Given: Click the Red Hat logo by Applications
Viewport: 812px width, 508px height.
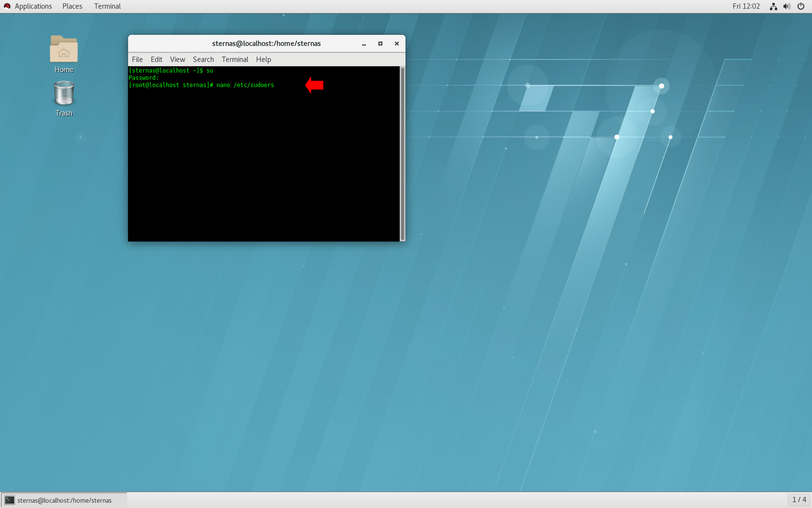Looking at the screenshot, I should (7, 6).
